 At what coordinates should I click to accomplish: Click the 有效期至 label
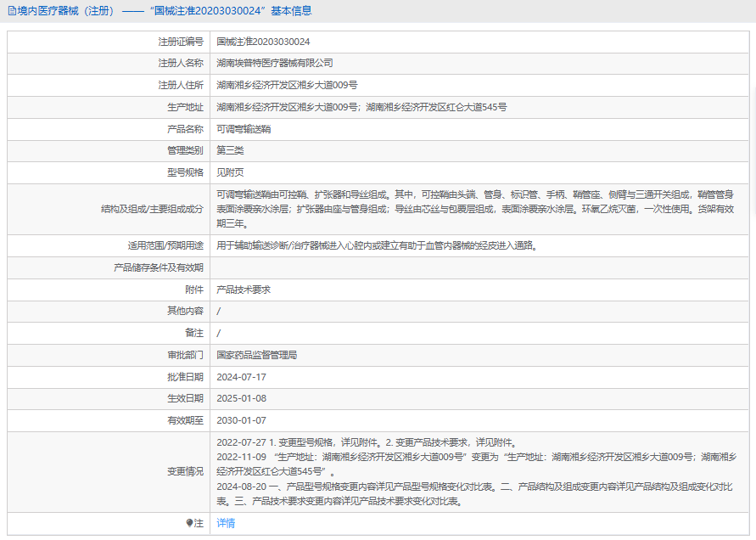(185, 420)
